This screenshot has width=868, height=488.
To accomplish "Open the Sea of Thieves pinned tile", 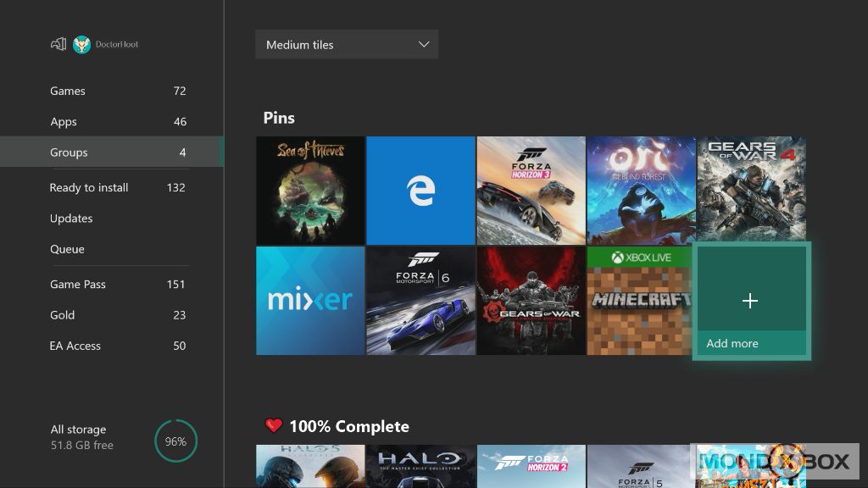I will point(310,191).
